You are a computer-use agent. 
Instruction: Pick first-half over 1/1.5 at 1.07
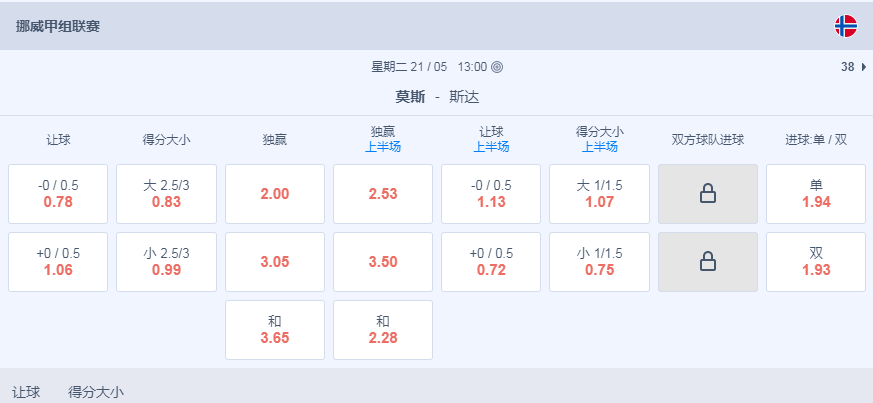[x=599, y=194]
